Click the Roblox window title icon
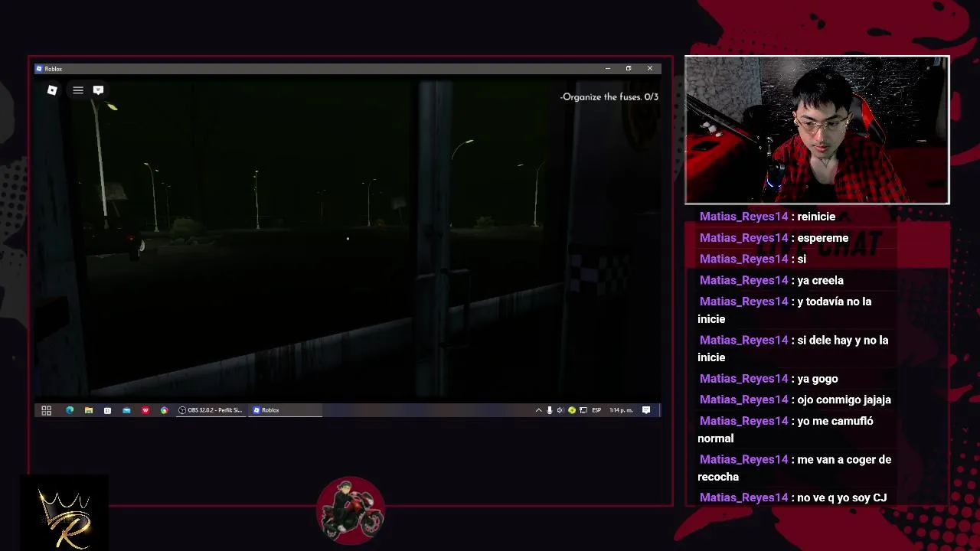This screenshot has height=551, width=980. click(x=39, y=69)
